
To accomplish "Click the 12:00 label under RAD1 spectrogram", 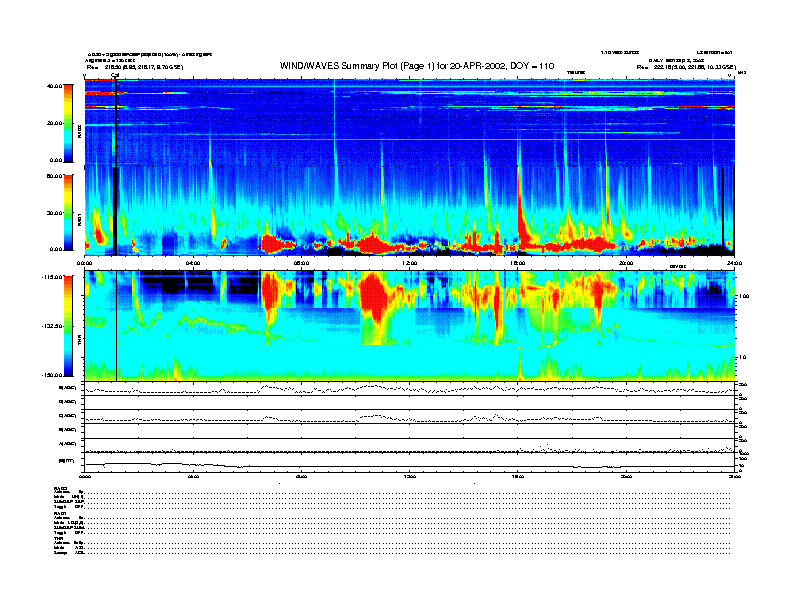I will tap(410, 263).
